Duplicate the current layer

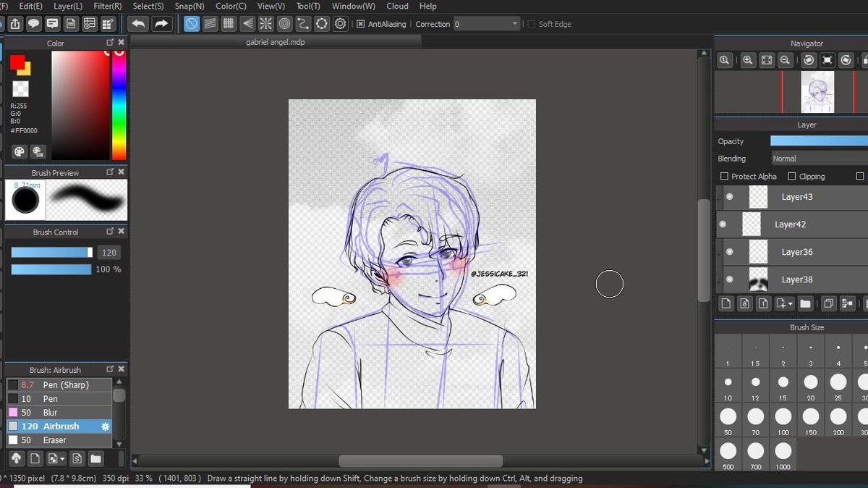click(829, 304)
